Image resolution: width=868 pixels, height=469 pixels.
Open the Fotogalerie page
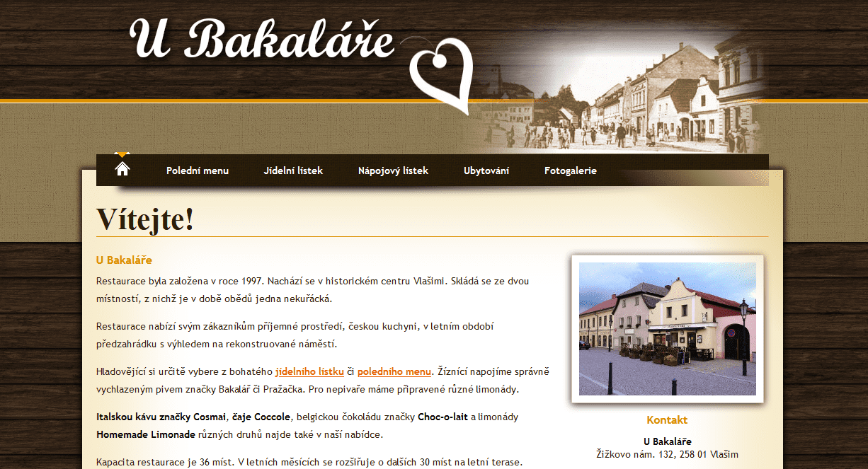click(571, 170)
